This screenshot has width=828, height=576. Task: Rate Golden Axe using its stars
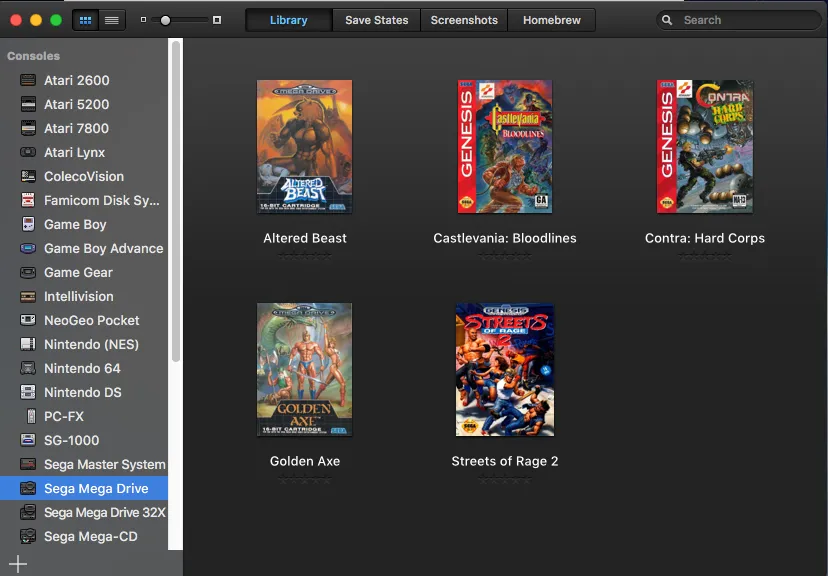pyautogui.click(x=305, y=479)
